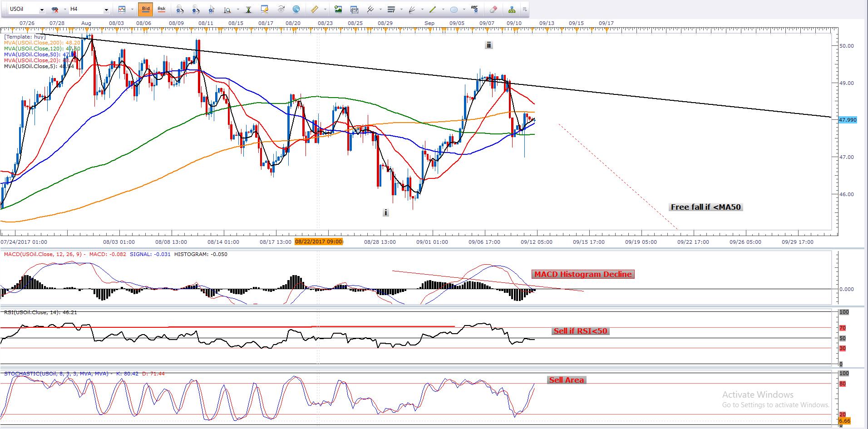The image size is (868, 429).
Task: Click the zoom out magnifier icon
Action: (196, 9)
